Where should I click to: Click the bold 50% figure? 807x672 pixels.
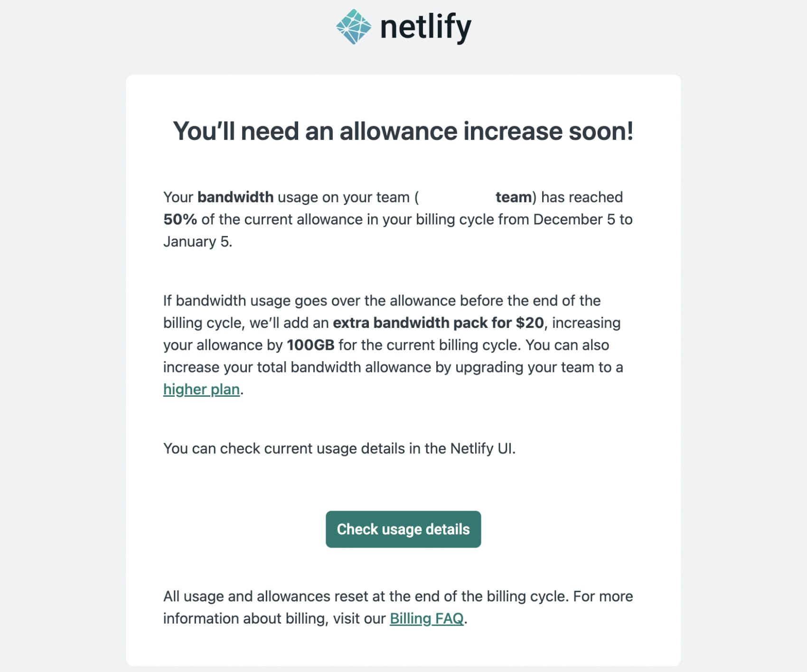[180, 219]
